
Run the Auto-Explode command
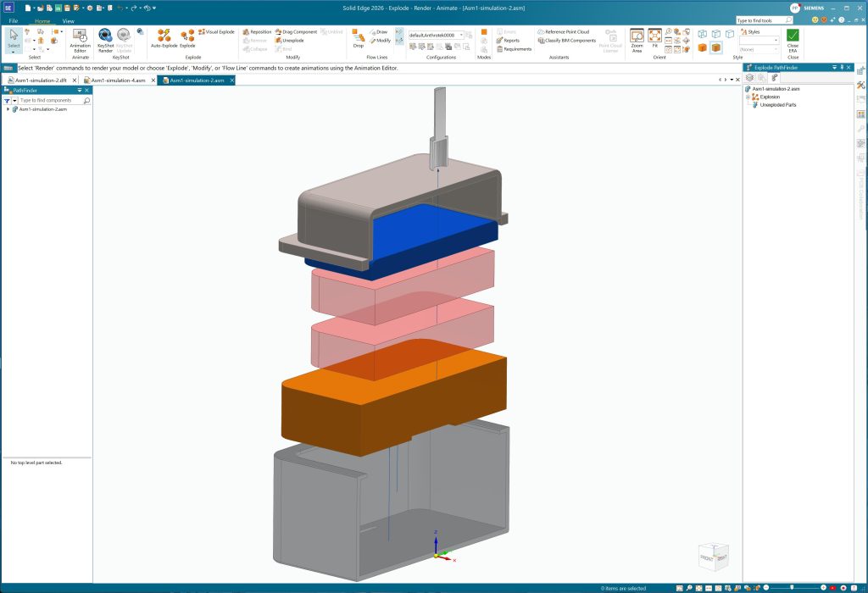point(164,39)
